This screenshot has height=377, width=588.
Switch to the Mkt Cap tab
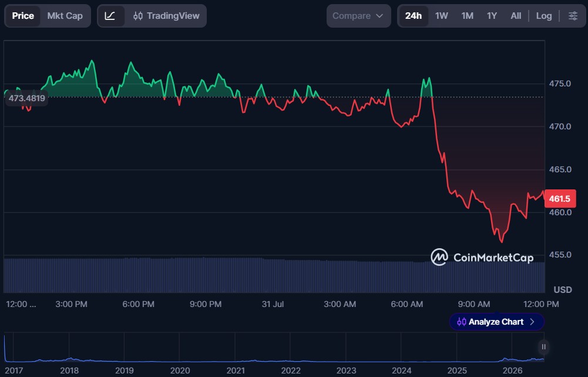(65, 16)
